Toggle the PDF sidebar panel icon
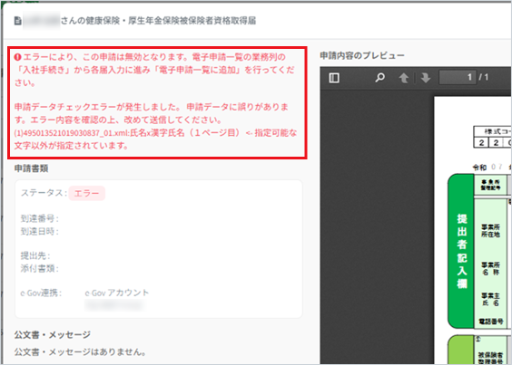The width and height of the screenshot is (512, 365). coord(334,78)
